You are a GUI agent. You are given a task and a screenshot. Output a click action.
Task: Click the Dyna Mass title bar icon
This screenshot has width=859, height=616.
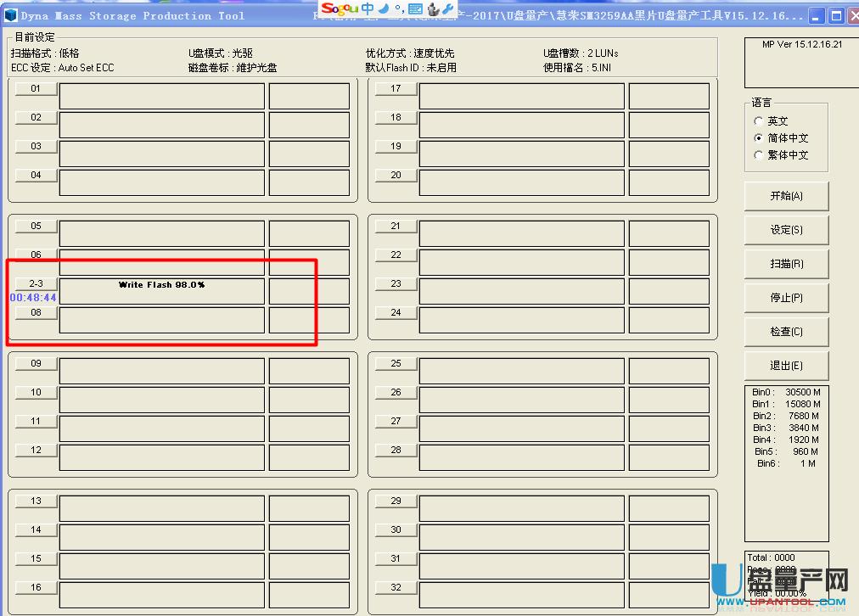(9, 15)
